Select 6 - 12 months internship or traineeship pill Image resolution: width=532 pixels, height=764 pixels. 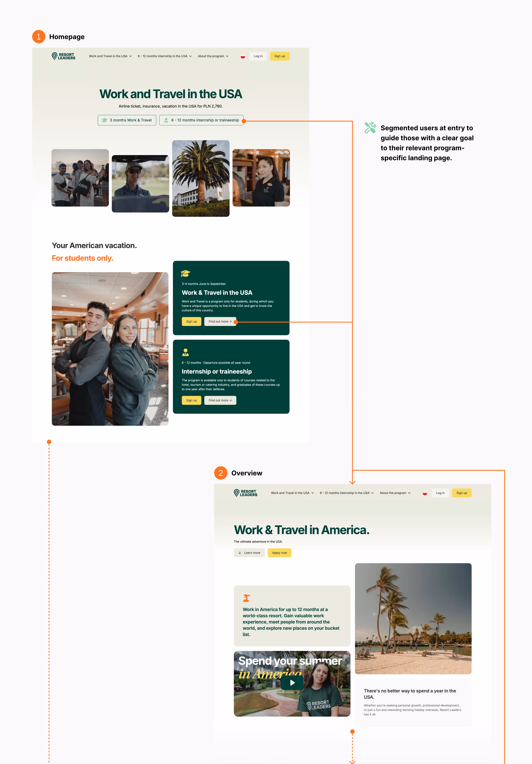201,120
